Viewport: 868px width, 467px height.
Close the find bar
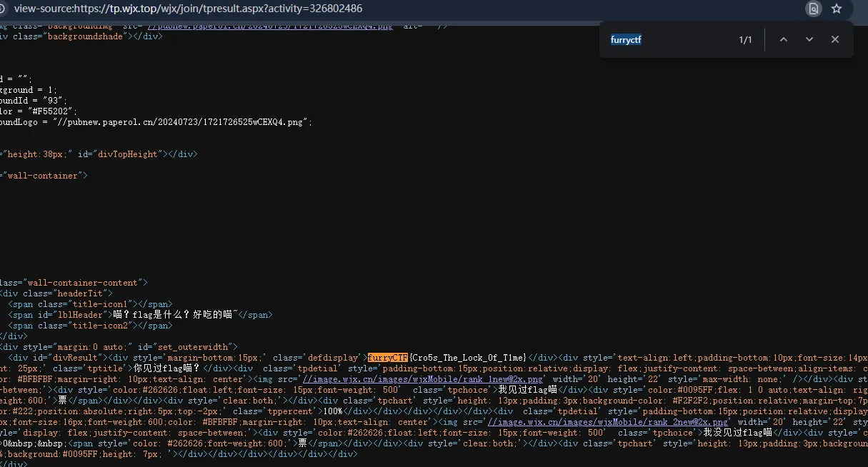(834, 39)
